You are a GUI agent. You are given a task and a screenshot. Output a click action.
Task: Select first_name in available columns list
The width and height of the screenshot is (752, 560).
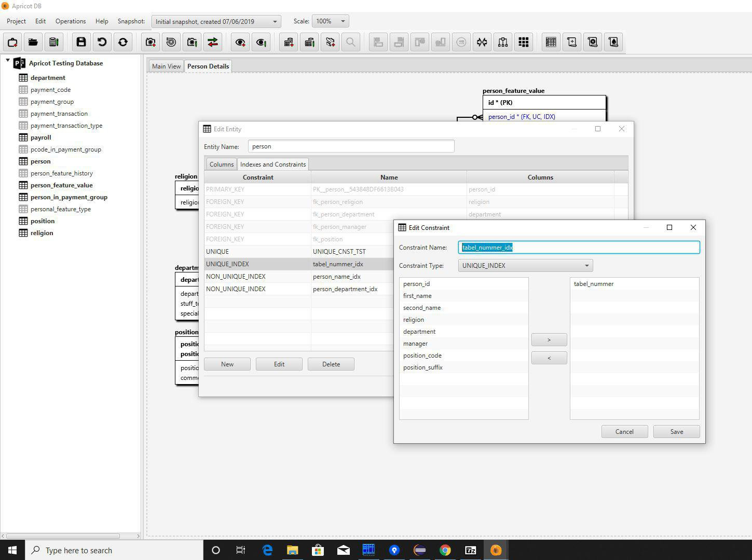click(x=463, y=296)
